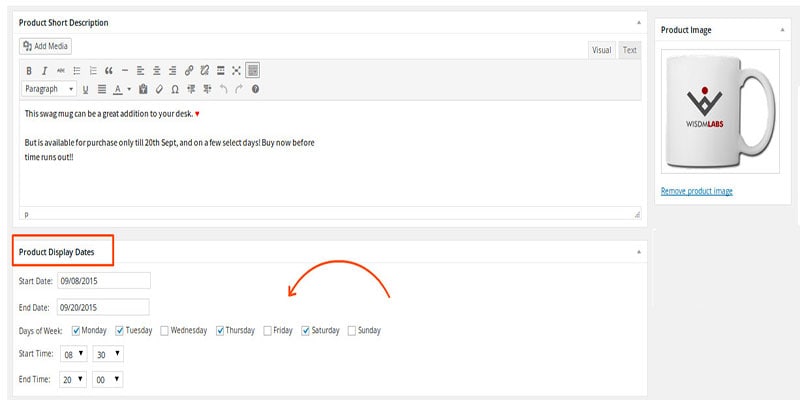Screen dimensions: 800x400
Task: Align text right
Action: [173, 71]
